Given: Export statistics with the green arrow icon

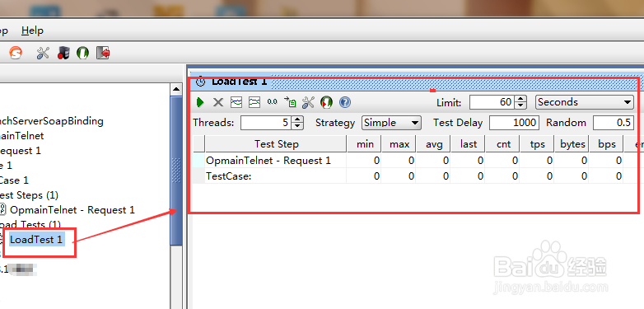Looking at the screenshot, I should 290,102.
